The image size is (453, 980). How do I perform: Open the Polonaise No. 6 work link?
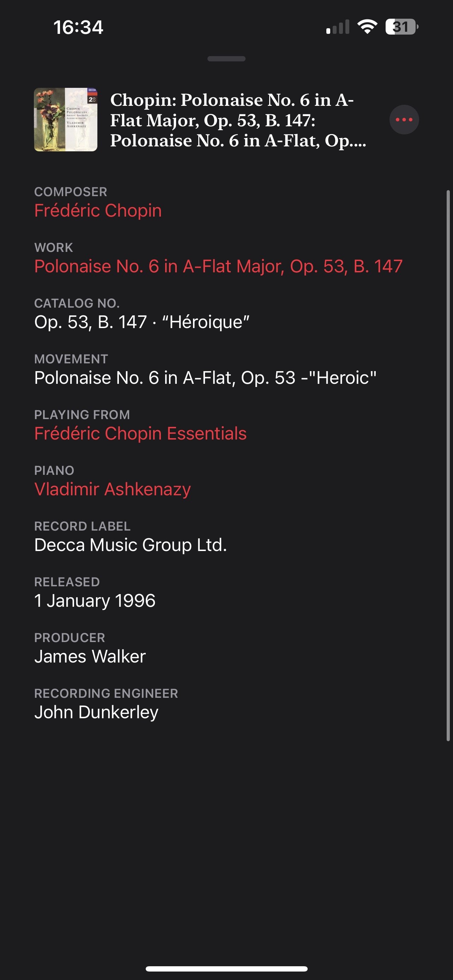click(x=218, y=266)
